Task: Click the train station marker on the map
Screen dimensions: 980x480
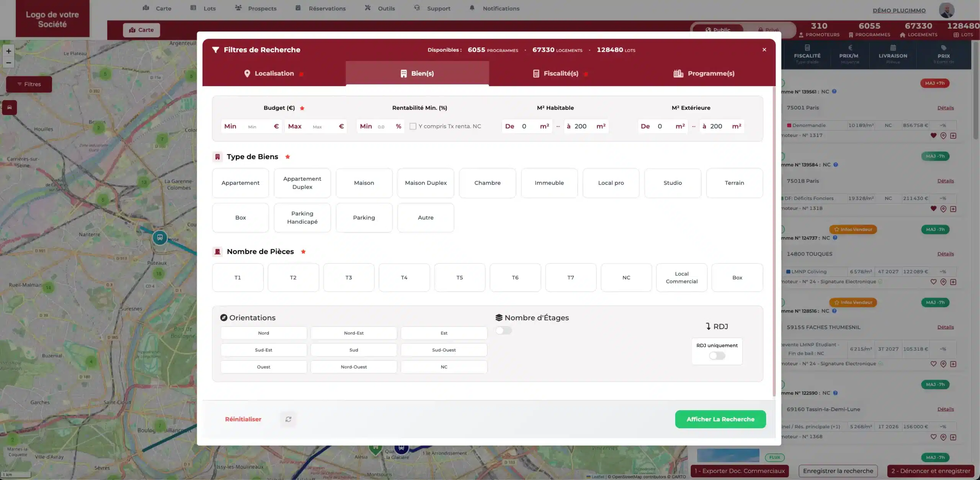Action: pyautogui.click(x=160, y=238)
